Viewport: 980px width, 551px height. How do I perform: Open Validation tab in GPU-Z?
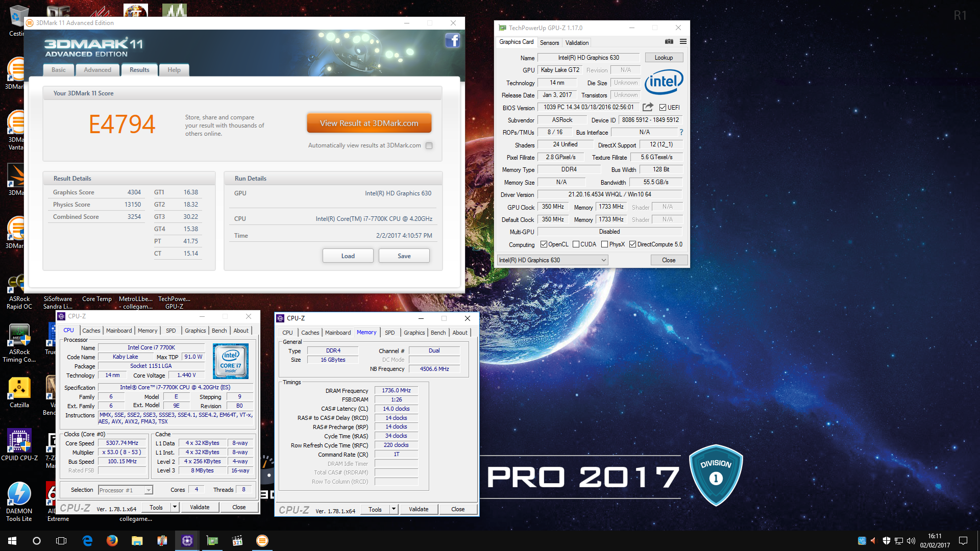(577, 43)
